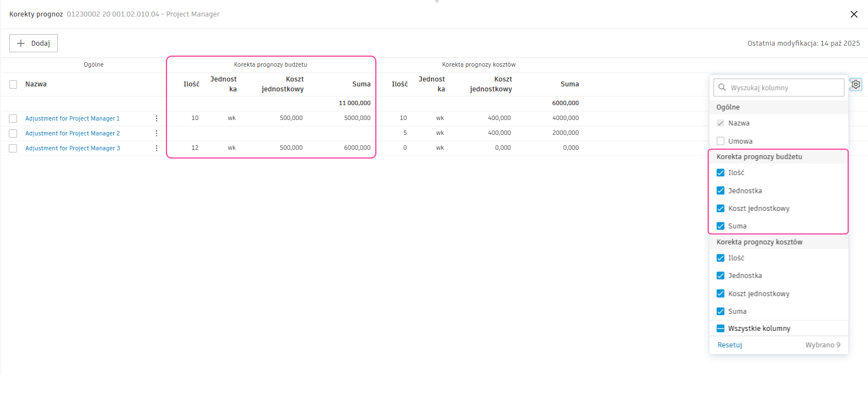
Task: Open Adjustment for Project Manager 2 link
Action: (x=72, y=133)
